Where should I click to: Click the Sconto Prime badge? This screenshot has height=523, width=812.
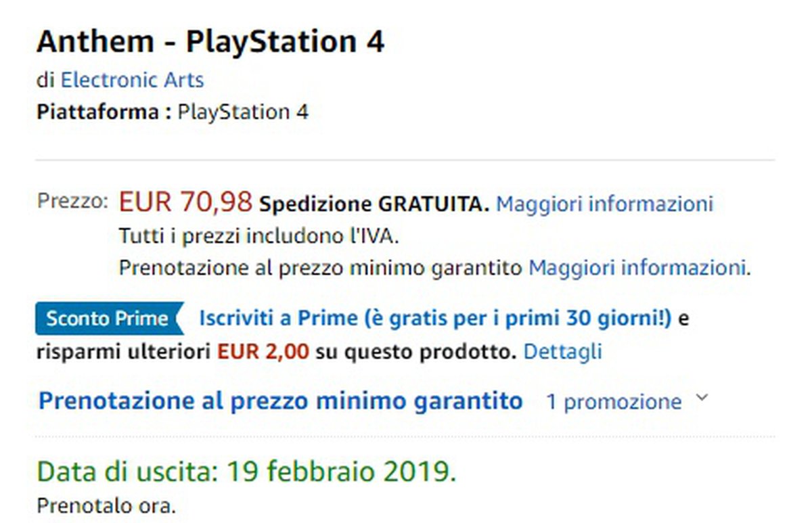108,319
